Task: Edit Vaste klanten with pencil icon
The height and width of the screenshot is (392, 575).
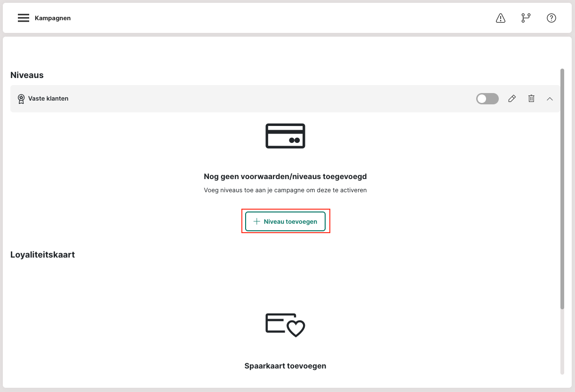Action: tap(512, 98)
